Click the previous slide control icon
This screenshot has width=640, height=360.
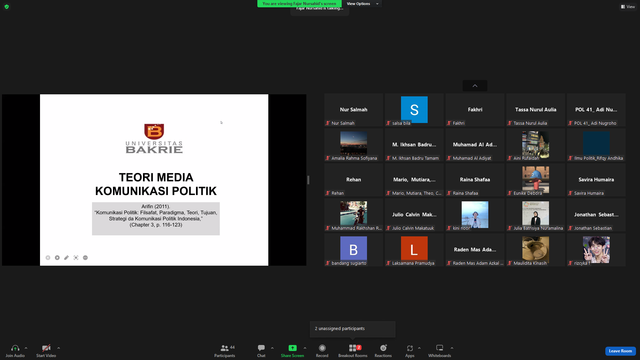48,258
